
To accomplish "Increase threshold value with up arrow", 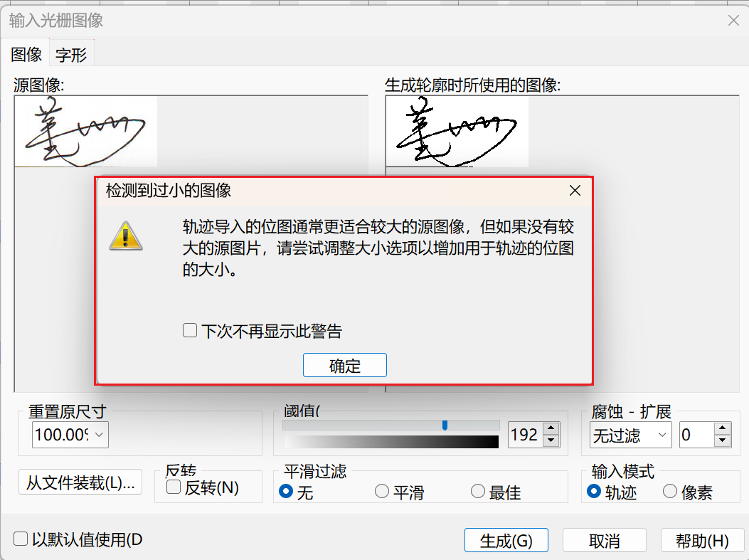I will coord(551,428).
